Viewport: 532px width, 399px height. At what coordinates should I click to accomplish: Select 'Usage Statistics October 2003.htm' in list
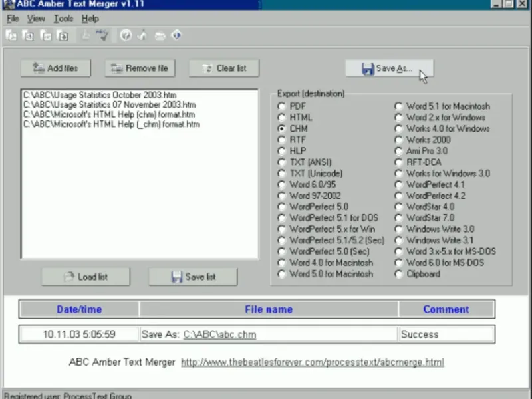click(x=100, y=95)
